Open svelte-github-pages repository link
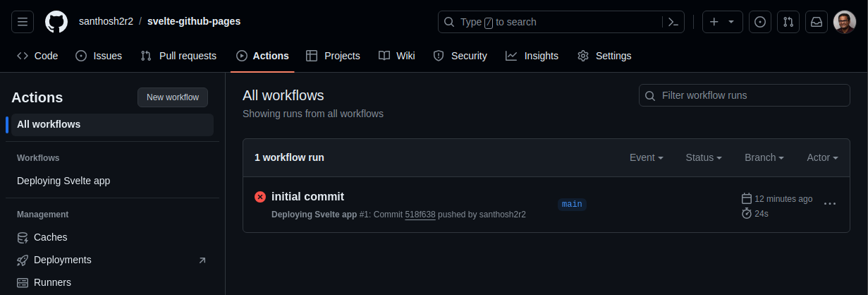Image resolution: width=868 pixels, height=295 pixels. pyautogui.click(x=194, y=21)
